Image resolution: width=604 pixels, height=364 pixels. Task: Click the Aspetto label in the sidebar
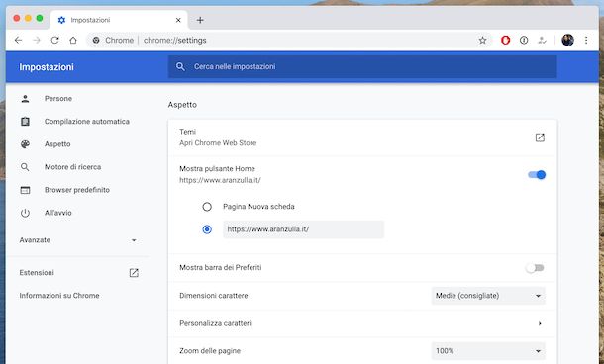(x=57, y=144)
